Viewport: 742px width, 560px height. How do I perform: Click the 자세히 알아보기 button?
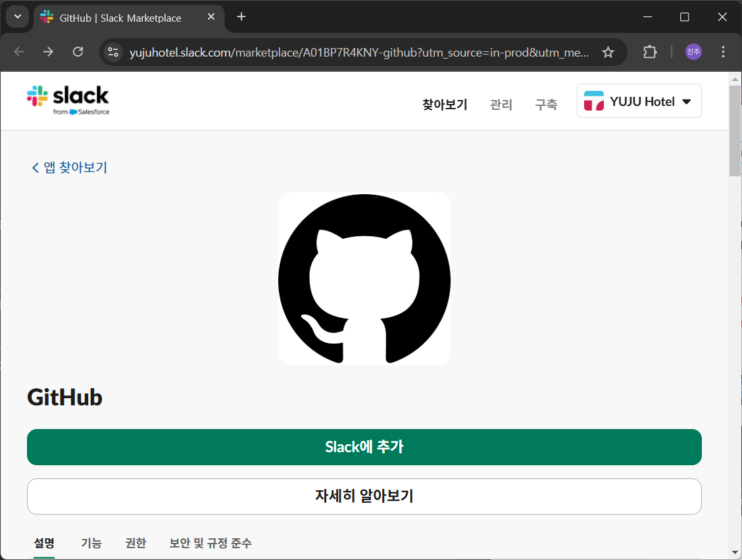[364, 496]
